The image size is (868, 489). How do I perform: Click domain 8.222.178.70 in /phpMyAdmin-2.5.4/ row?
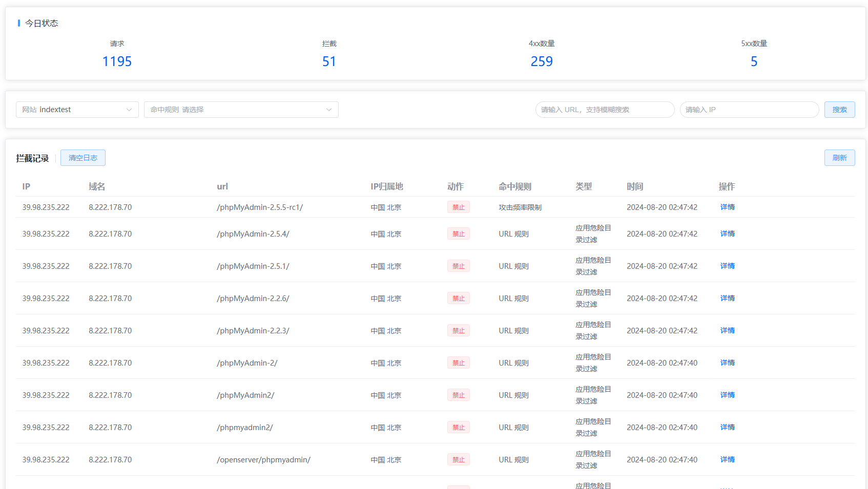pyautogui.click(x=110, y=233)
